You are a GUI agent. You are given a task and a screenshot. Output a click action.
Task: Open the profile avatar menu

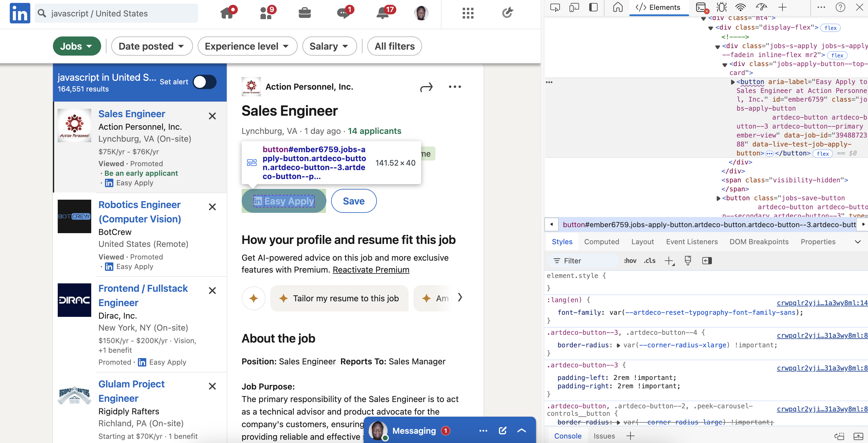coord(421,13)
